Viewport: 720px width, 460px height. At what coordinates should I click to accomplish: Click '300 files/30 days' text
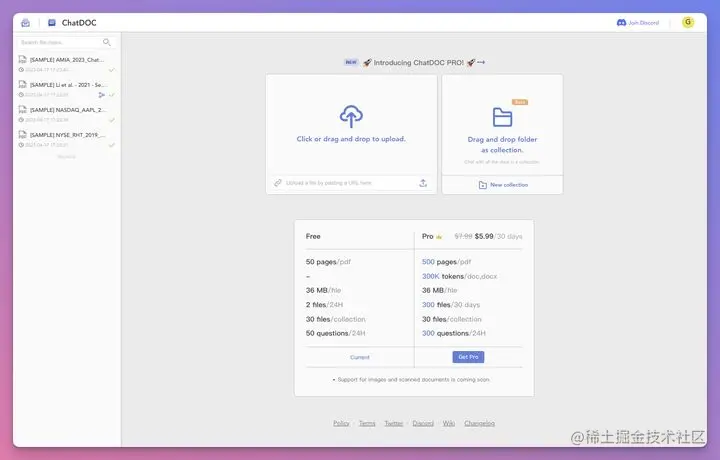pyautogui.click(x=450, y=305)
